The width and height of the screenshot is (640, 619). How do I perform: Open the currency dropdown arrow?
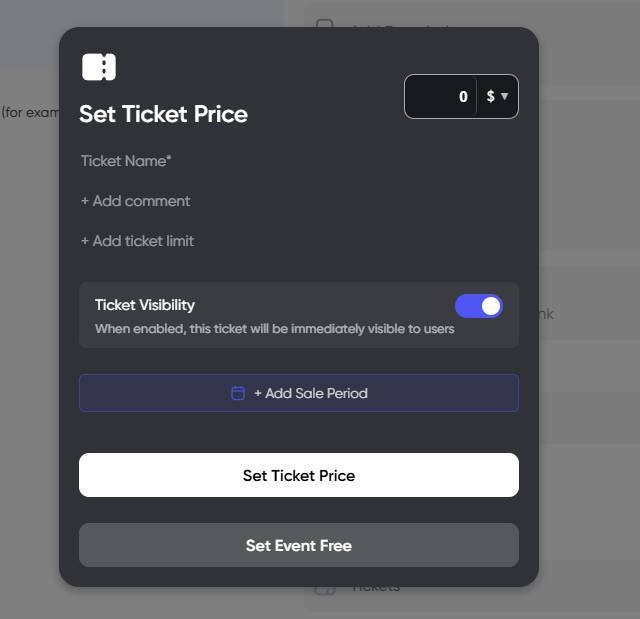coord(505,97)
